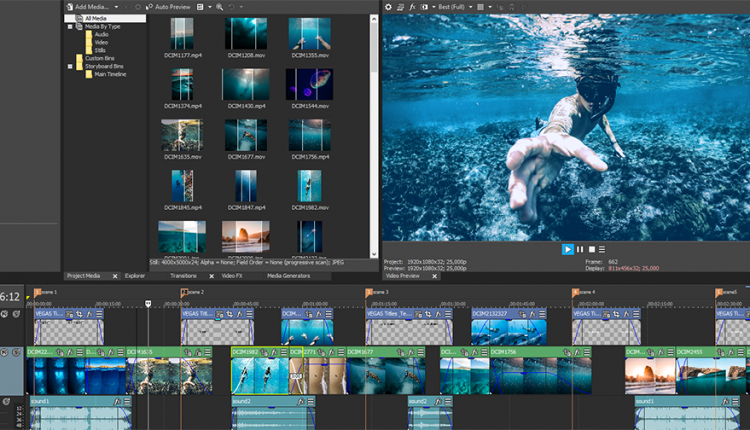This screenshot has width=750, height=430.
Task: Stop the video preview
Action: click(592, 249)
